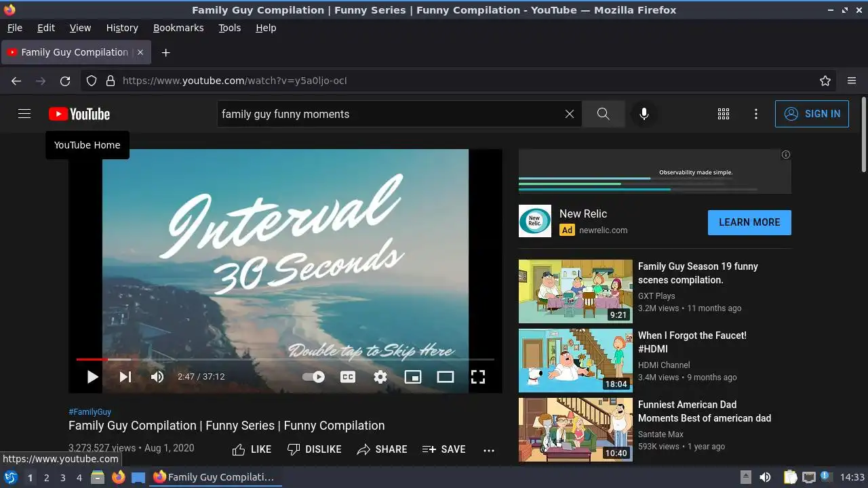Go back to the previous page
The height and width of the screenshot is (488, 868).
(x=16, y=81)
